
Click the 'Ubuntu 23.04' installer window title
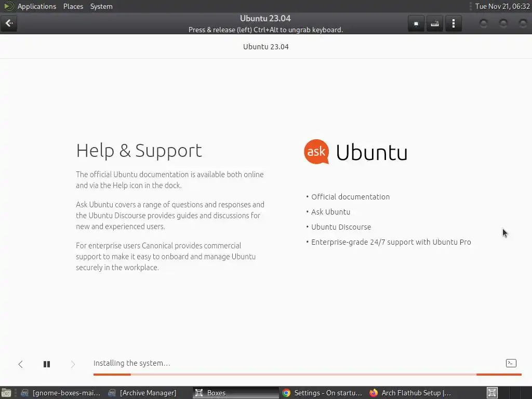click(x=266, y=47)
